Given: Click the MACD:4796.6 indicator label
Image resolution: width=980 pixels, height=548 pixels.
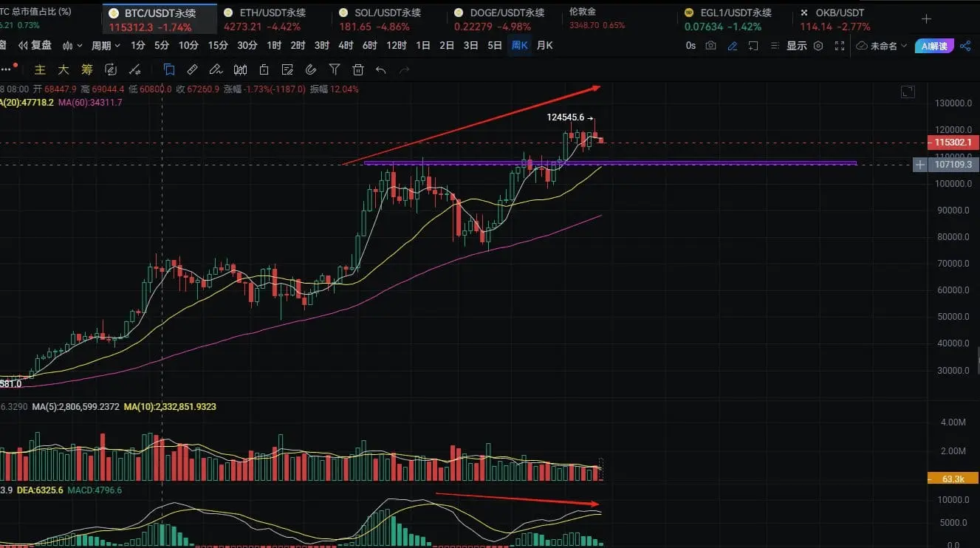Looking at the screenshot, I should pos(96,490).
